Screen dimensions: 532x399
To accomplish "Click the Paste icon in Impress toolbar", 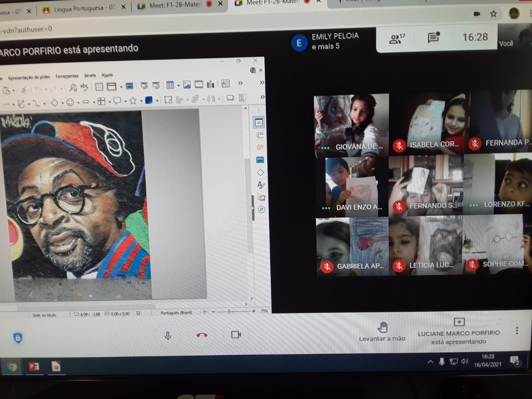I will coord(7,90).
